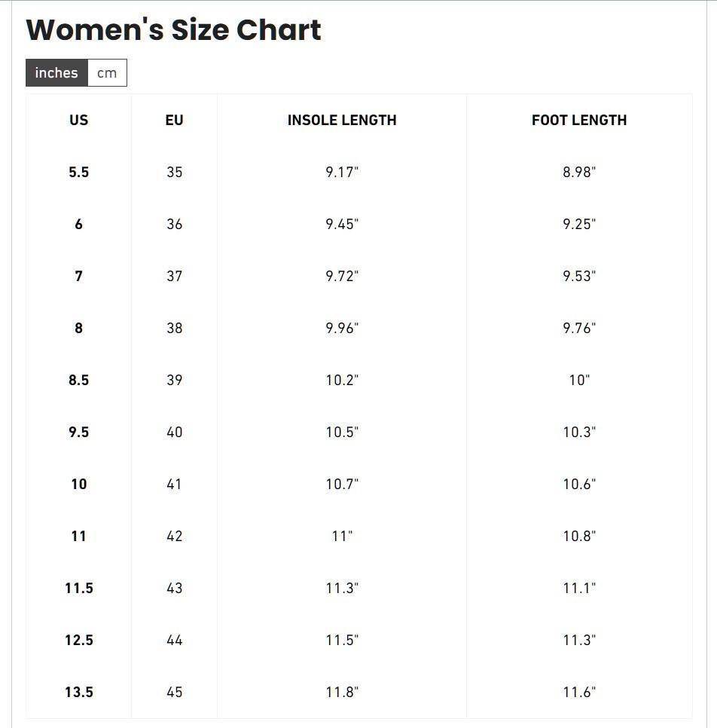
Task: Click the US column header
Action: 79,121
